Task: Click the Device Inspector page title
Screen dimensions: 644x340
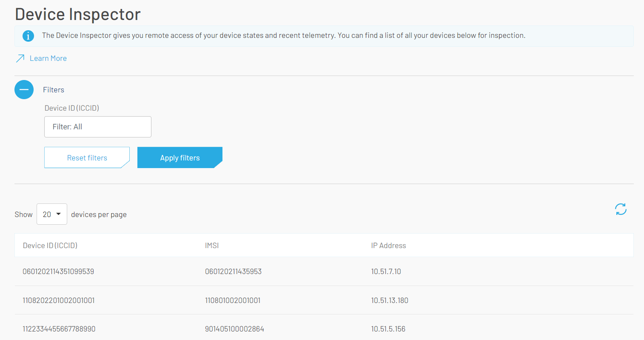Action: (x=77, y=14)
